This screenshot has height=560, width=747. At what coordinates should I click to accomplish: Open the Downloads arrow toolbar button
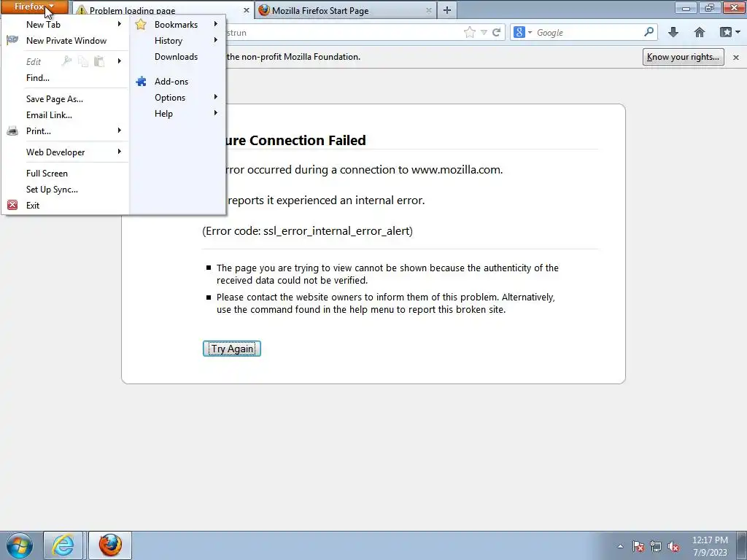673,32
